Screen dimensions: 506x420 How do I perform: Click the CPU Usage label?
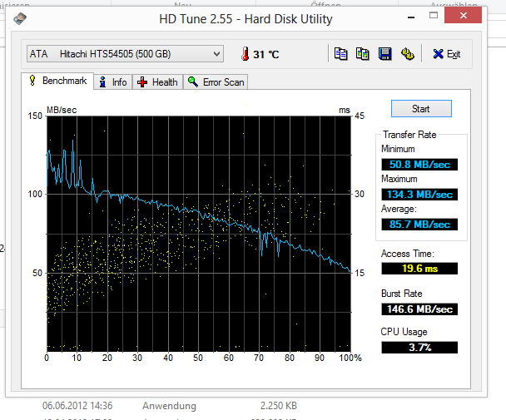[x=404, y=332]
